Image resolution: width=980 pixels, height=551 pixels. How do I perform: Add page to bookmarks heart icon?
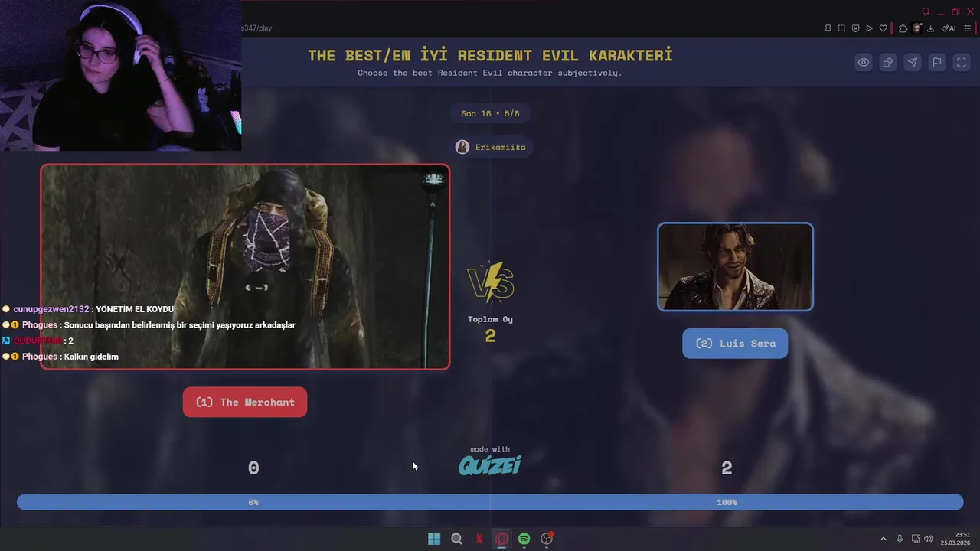(883, 28)
